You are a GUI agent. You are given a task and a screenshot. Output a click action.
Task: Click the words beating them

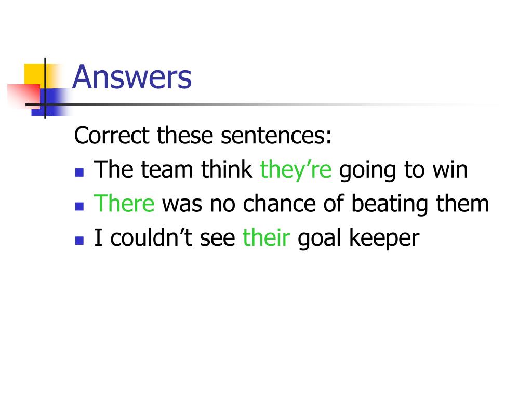click(420, 204)
